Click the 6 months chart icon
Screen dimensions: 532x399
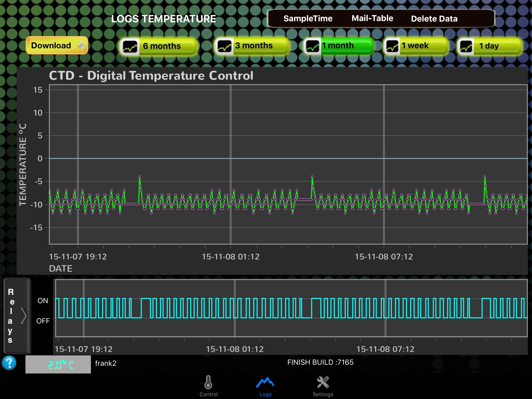[x=130, y=46]
